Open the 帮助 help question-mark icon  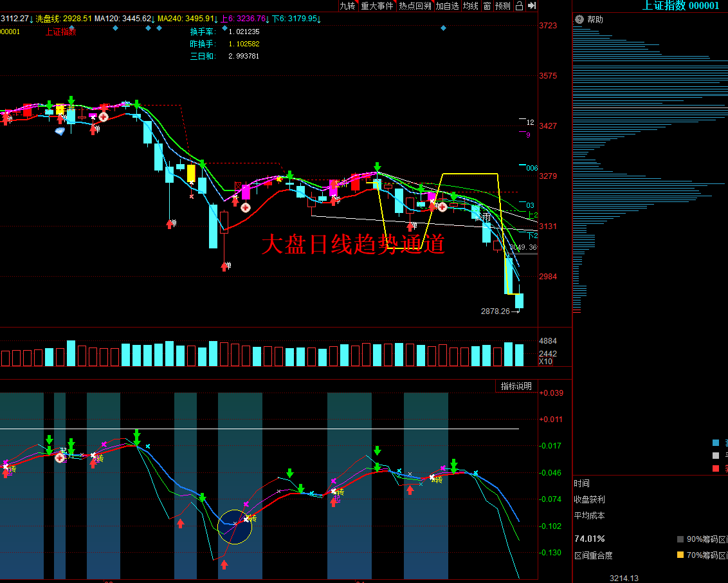(x=579, y=19)
